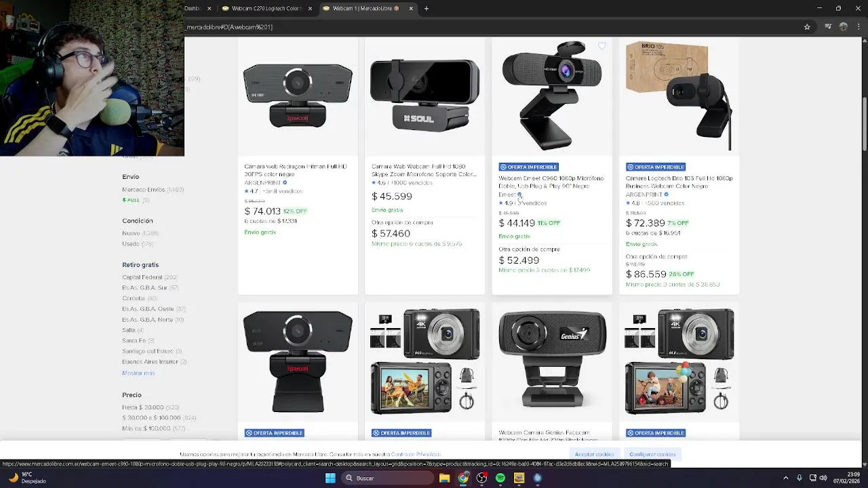Open the Centro de Privacidad link
The height and width of the screenshot is (488, 868).
(x=416, y=454)
